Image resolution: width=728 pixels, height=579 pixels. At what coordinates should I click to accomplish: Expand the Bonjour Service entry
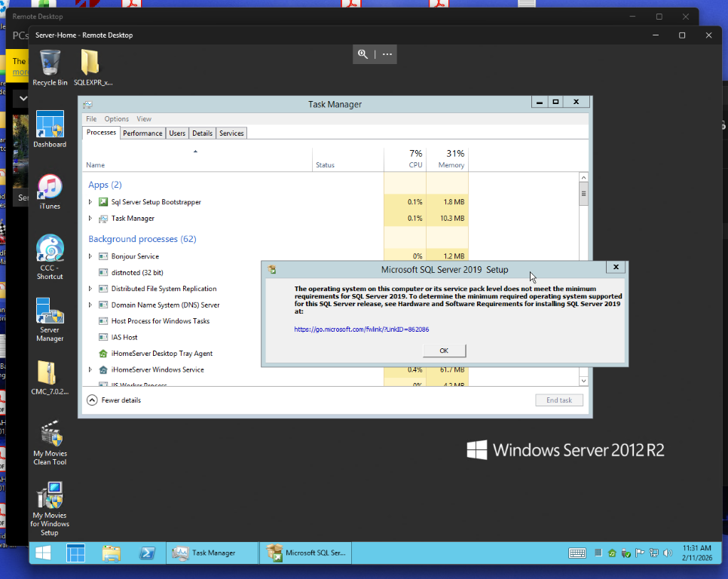click(90, 256)
